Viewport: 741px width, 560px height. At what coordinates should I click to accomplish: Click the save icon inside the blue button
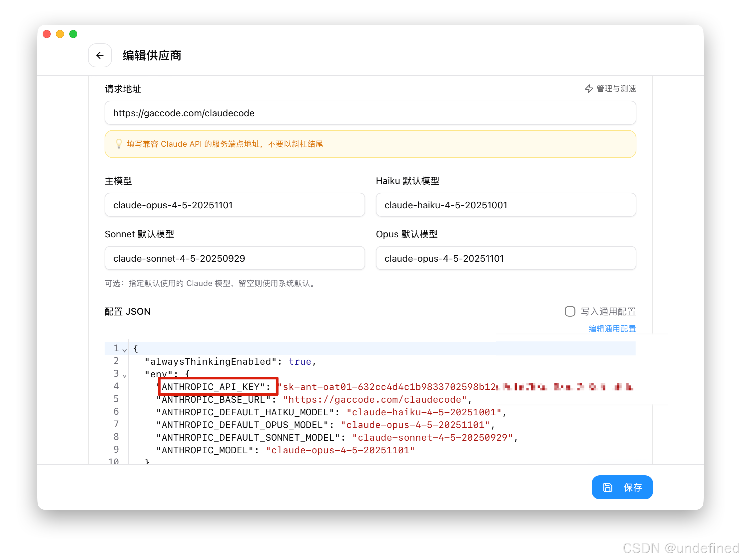pyautogui.click(x=608, y=487)
